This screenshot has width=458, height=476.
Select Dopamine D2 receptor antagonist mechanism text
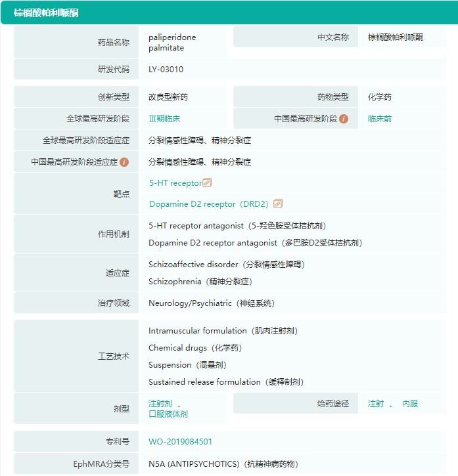click(x=256, y=243)
